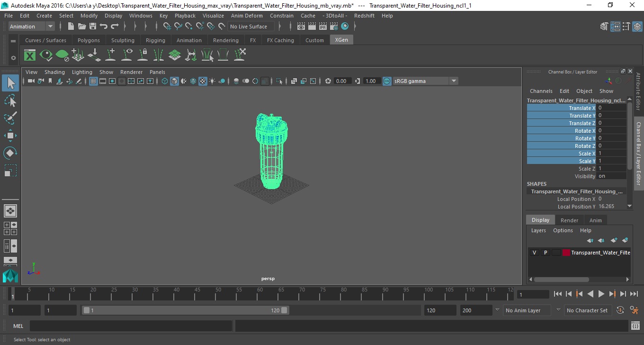The width and height of the screenshot is (644, 345).
Task: Open No Anim Layer dropdown
Action: tap(527, 310)
